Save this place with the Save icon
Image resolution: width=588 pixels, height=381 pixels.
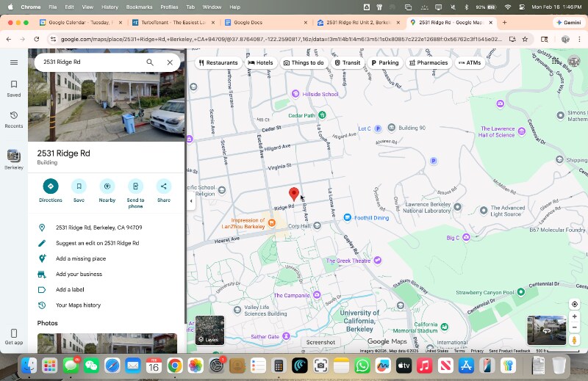click(x=79, y=186)
